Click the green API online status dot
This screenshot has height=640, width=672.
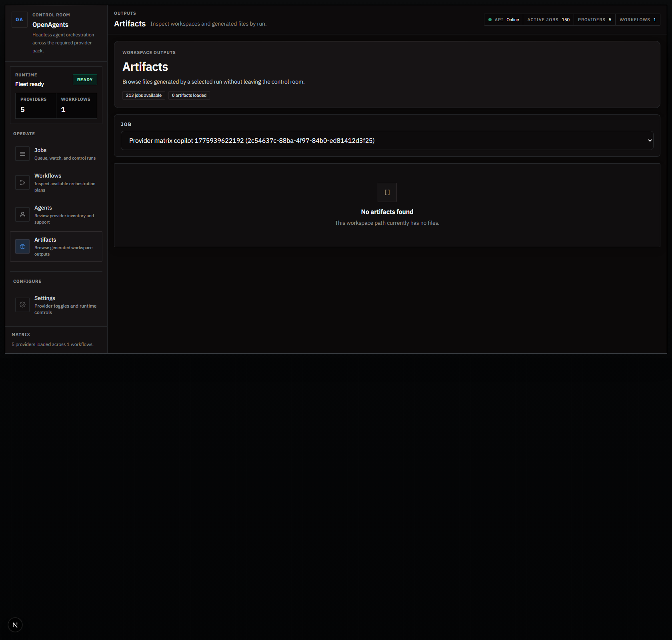(x=490, y=20)
